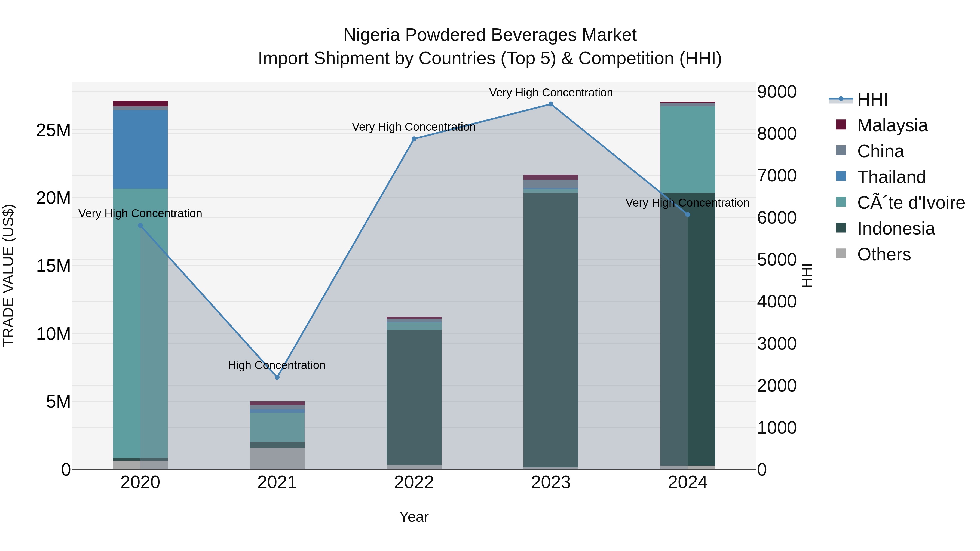Toggle the Others legend entry

coord(874,254)
